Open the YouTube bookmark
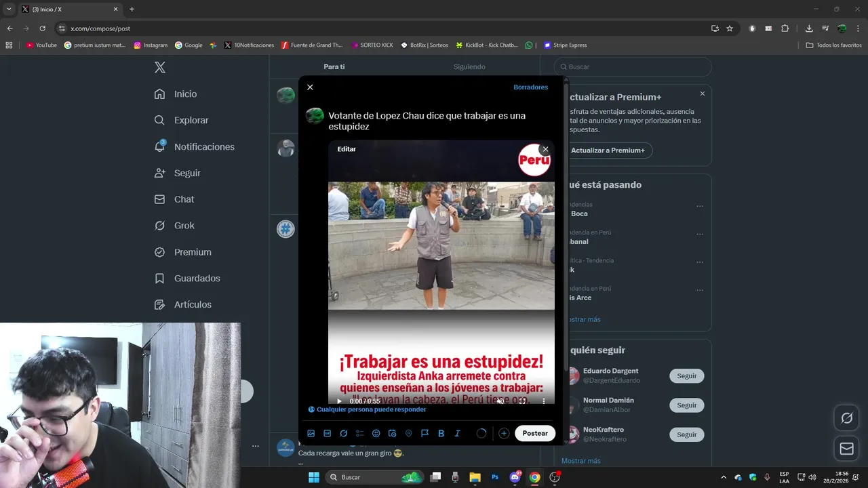The height and width of the screenshot is (488, 868). click(41, 45)
